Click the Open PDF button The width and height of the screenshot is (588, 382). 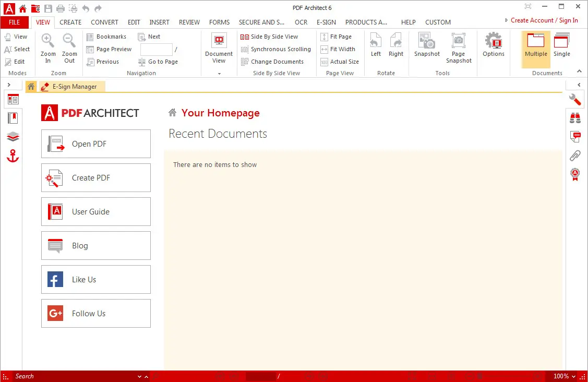coord(96,144)
